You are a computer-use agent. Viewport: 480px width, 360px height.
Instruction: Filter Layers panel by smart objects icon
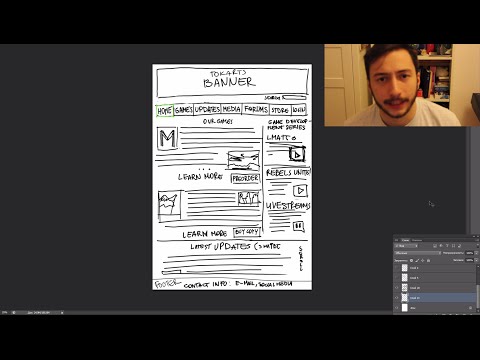coord(459,246)
